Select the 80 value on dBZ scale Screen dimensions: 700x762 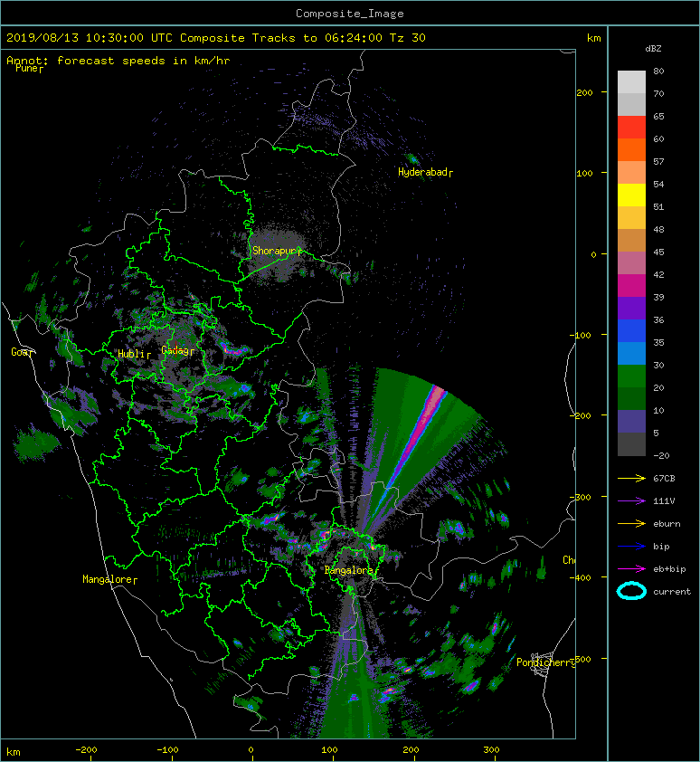(x=658, y=71)
